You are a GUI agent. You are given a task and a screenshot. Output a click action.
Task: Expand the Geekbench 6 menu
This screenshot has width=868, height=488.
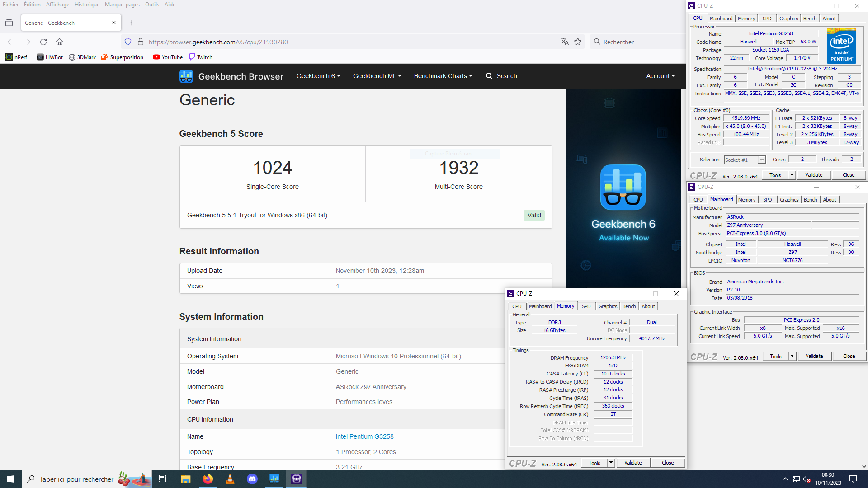318,76
